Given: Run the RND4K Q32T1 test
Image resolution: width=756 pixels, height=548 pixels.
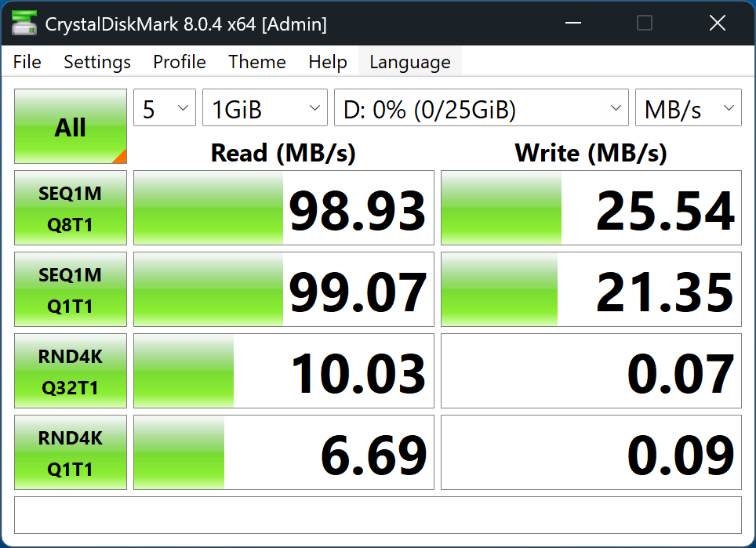Looking at the screenshot, I should pyautogui.click(x=71, y=371).
